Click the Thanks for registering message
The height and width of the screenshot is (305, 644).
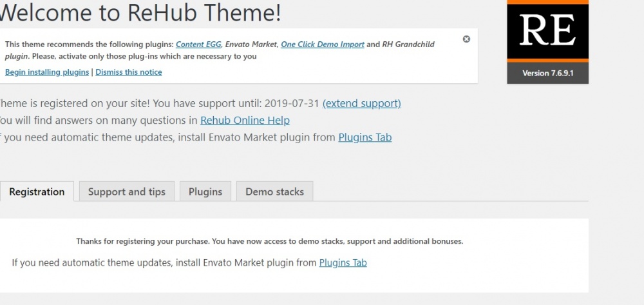click(269, 241)
